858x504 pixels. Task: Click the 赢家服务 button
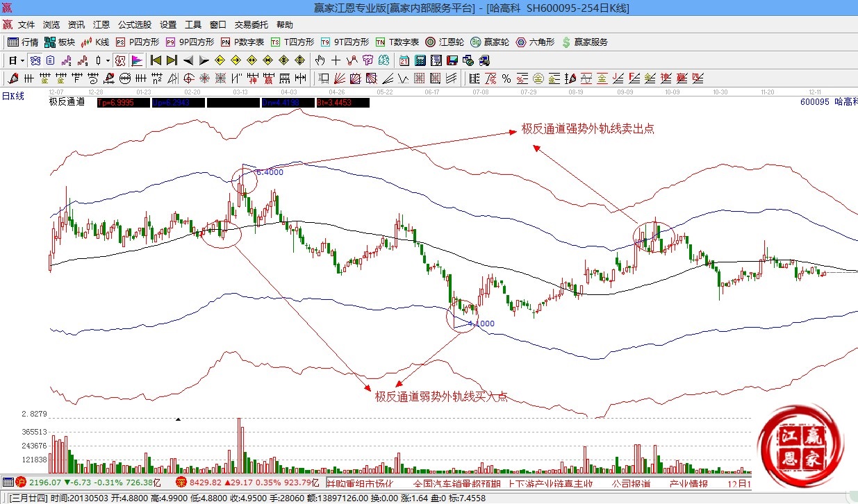point(584,42)
